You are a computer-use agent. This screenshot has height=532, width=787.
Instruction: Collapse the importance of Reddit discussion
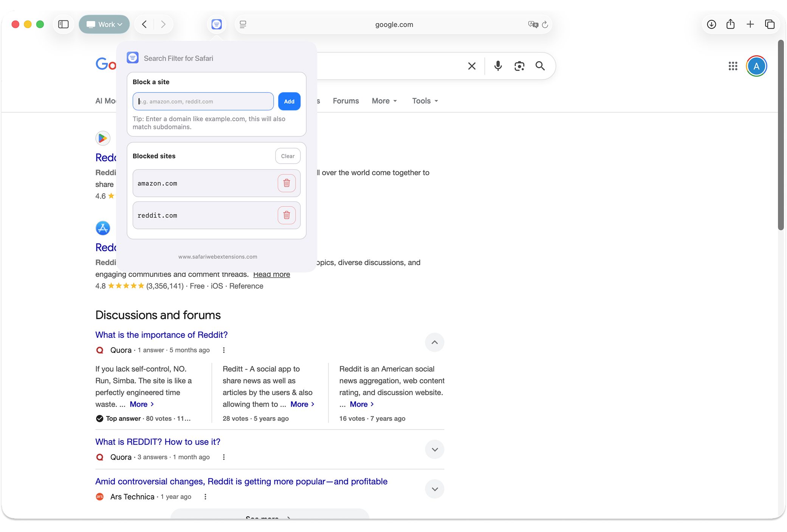click(434, 342)
